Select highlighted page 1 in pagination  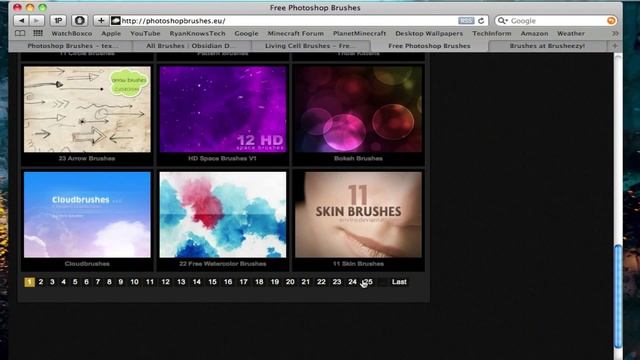click(29, 282)
